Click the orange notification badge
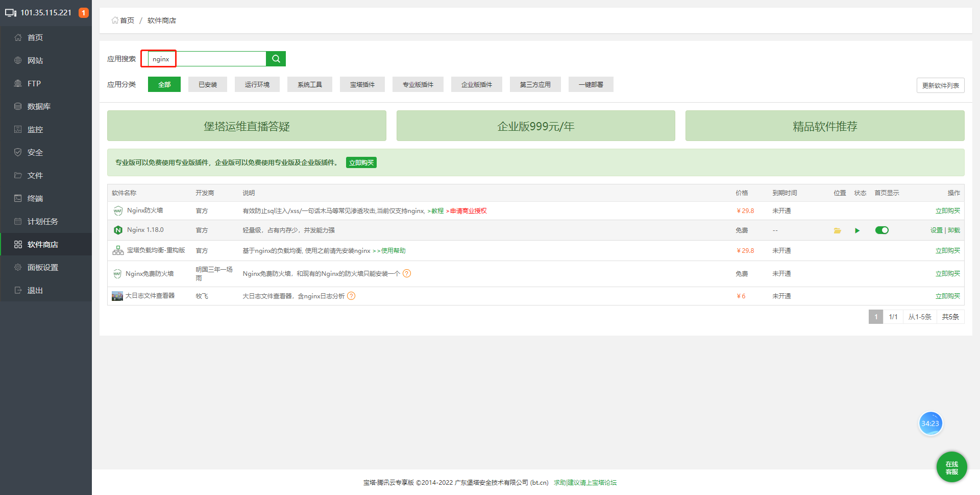 pos(84,13)
